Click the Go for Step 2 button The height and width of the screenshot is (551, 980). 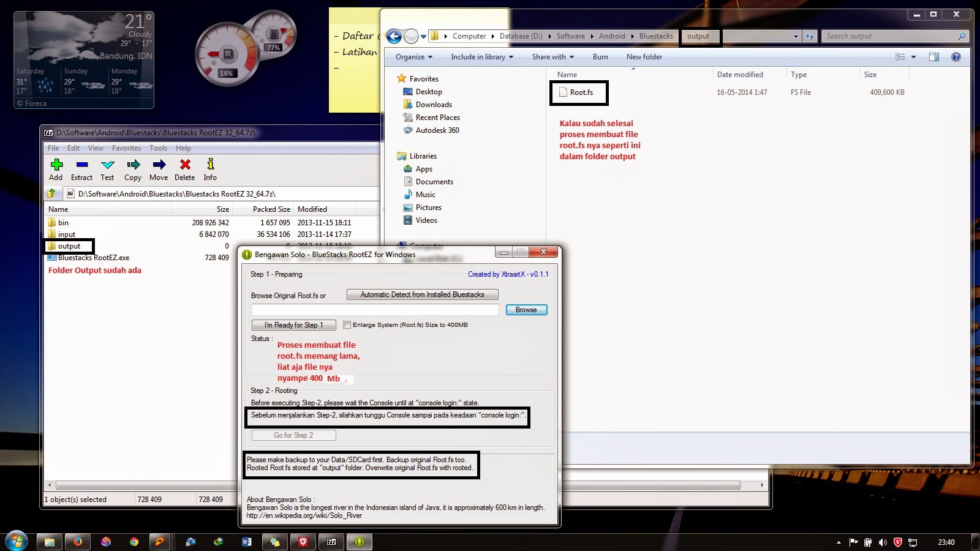(x=293, y=435)
